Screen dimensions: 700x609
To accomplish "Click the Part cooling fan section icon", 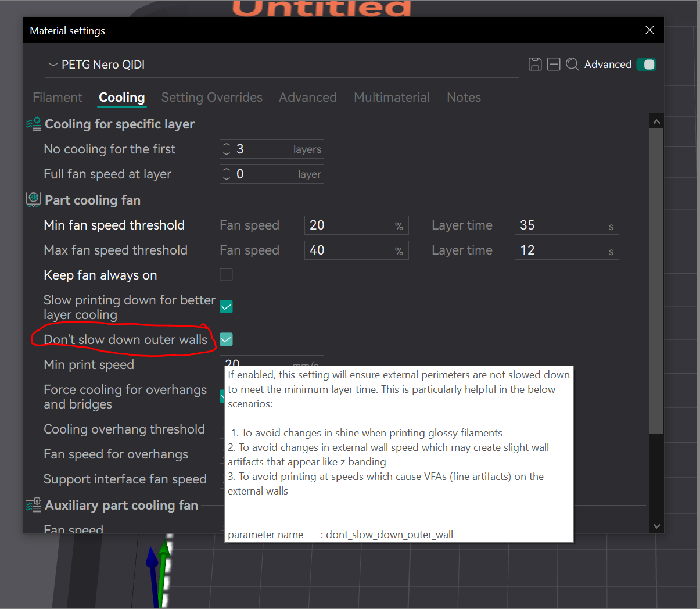I will click(x=34, y=200).
